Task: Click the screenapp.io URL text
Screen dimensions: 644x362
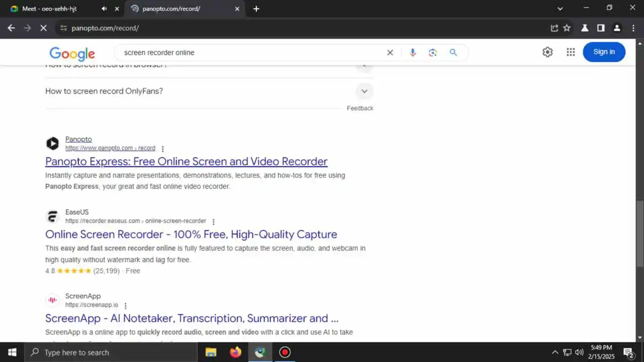Action: coord(92,305)
